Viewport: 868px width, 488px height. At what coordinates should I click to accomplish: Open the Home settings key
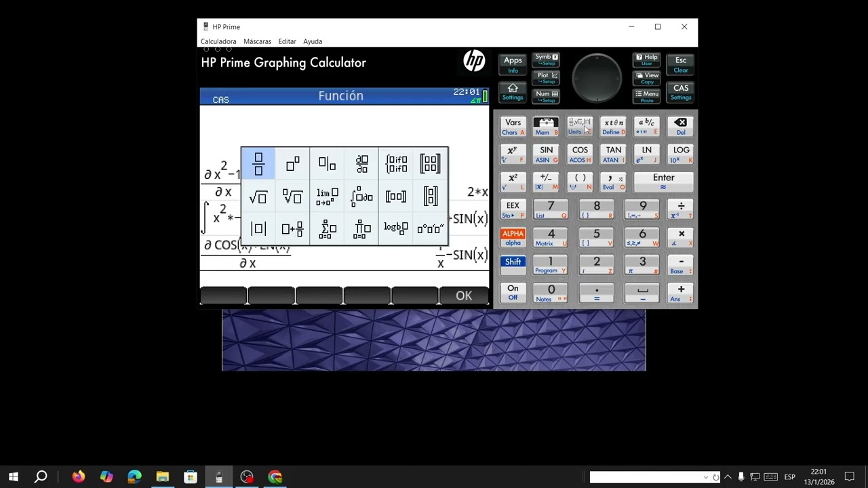click(x=513, y=91)
